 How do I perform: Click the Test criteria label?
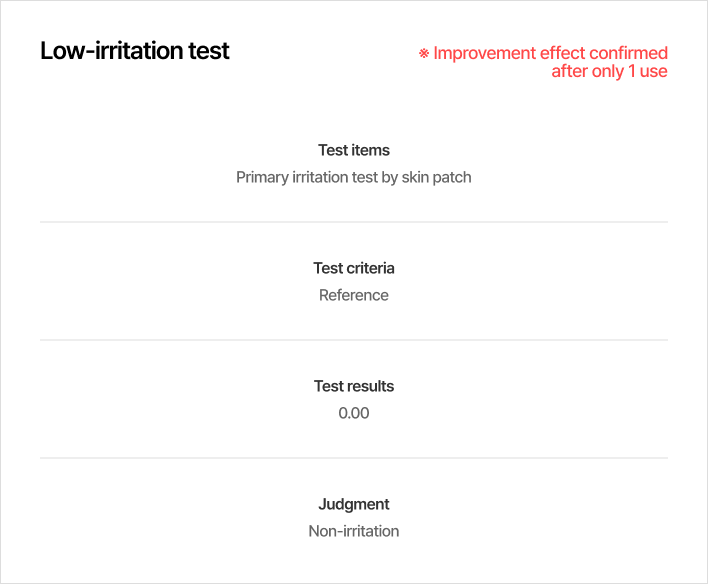pos(354,268)
